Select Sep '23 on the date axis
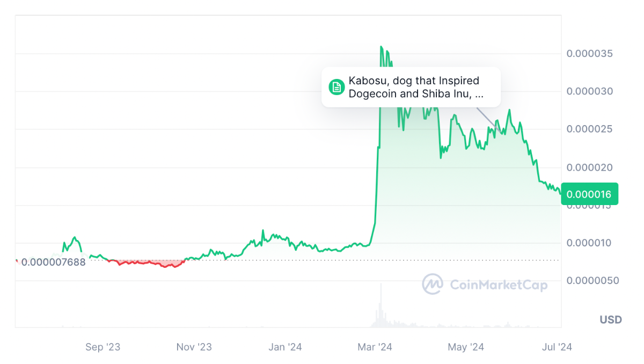 click(103, 347)
